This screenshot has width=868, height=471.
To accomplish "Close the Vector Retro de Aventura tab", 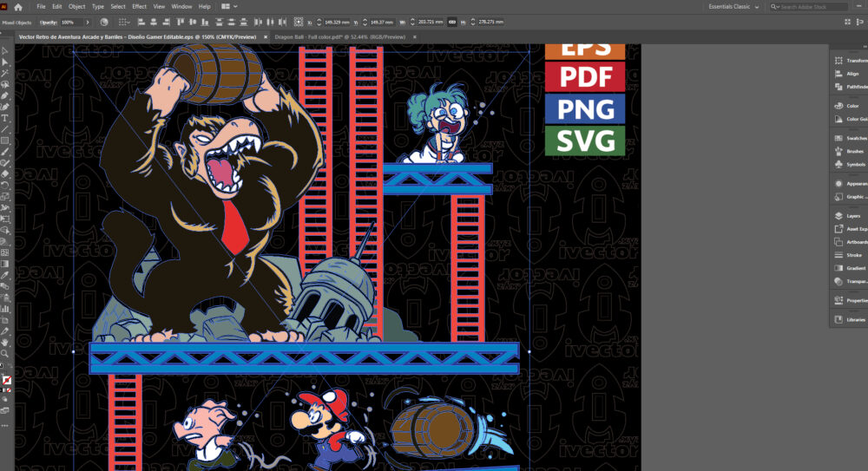I will tap(266, 37).
